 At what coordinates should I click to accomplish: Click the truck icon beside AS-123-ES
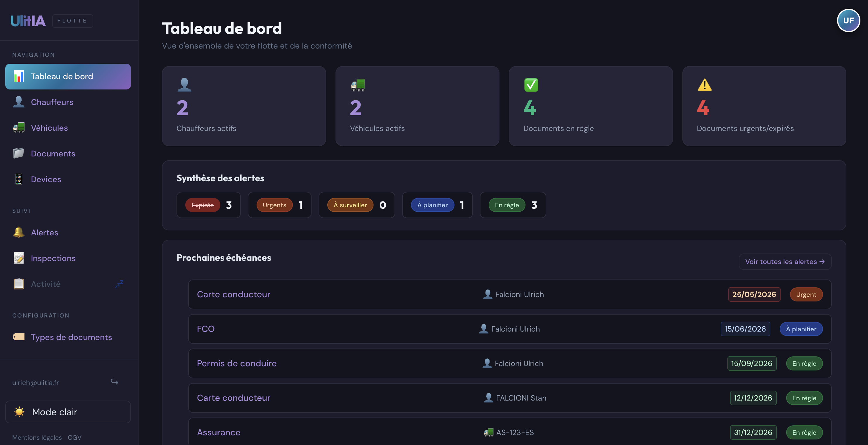pyautogui.click(x=488, y=432)
